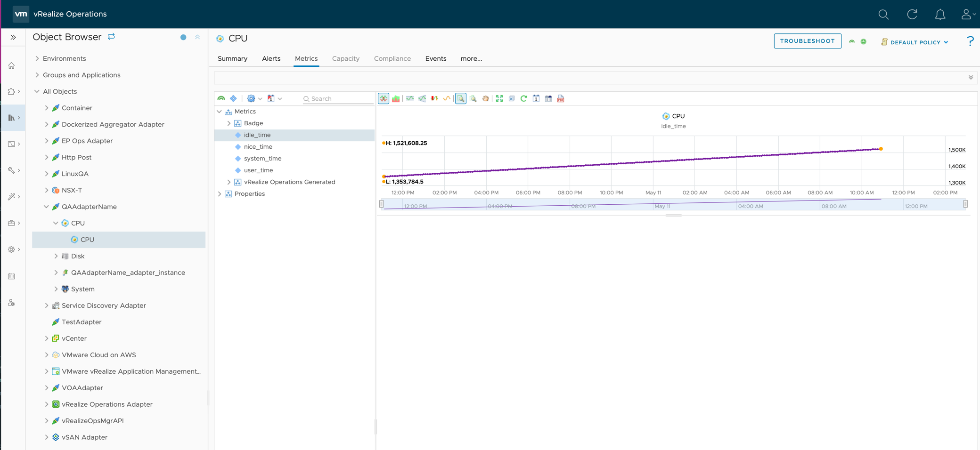Click the green fit-to-screen arrows icon
The height and width of the screenshot is (450, 980).
click(499, 99)
